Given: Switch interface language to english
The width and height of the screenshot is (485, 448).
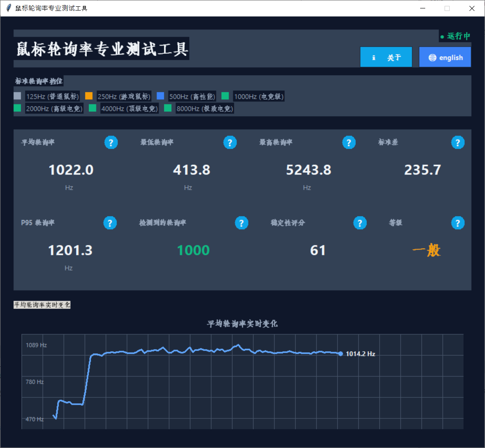Looking at the screenshot, I should pyautogui.click(x=445, y=57).
